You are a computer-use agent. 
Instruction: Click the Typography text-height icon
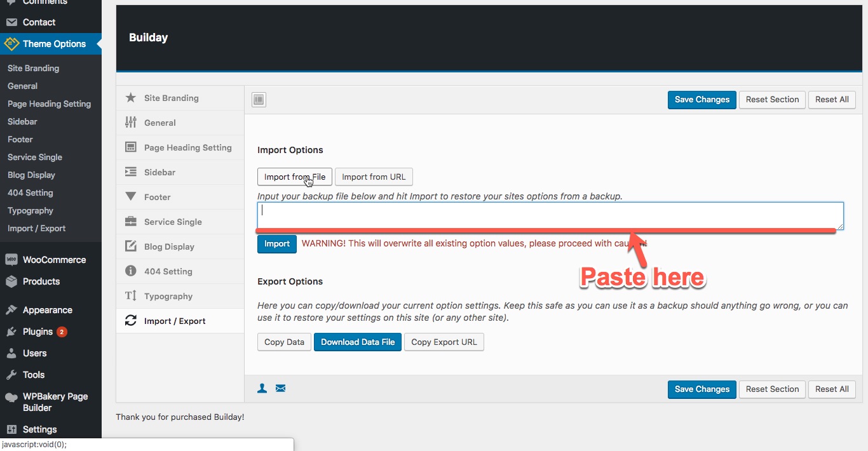coord(131,296)
